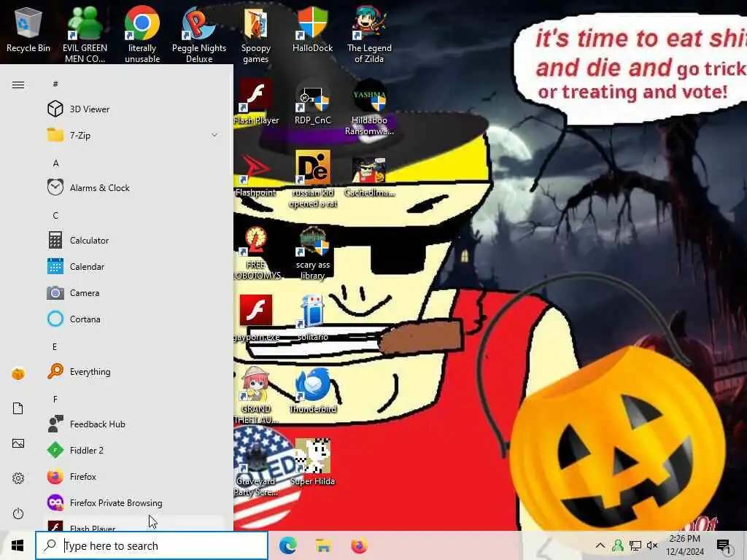Launch Fiddler 2 from app list

pyautogui.click(x=134, y=450)
